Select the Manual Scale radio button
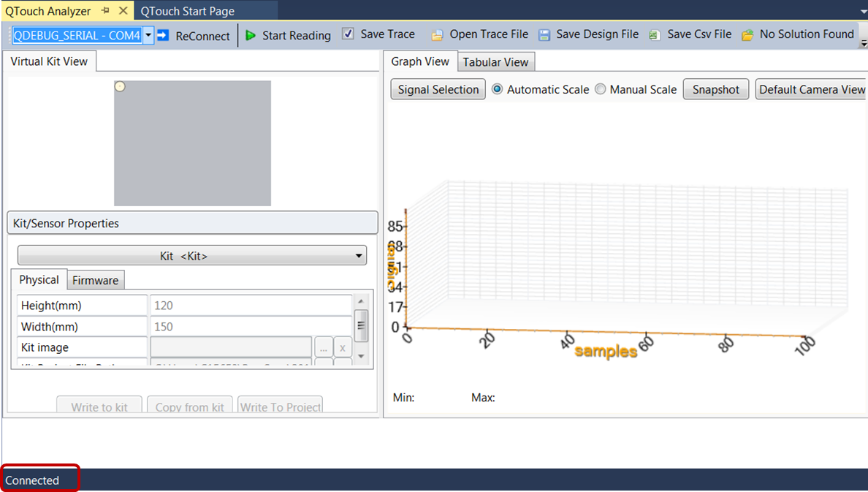Viewport: 868px width, 492px height. (x=600, y=89)
